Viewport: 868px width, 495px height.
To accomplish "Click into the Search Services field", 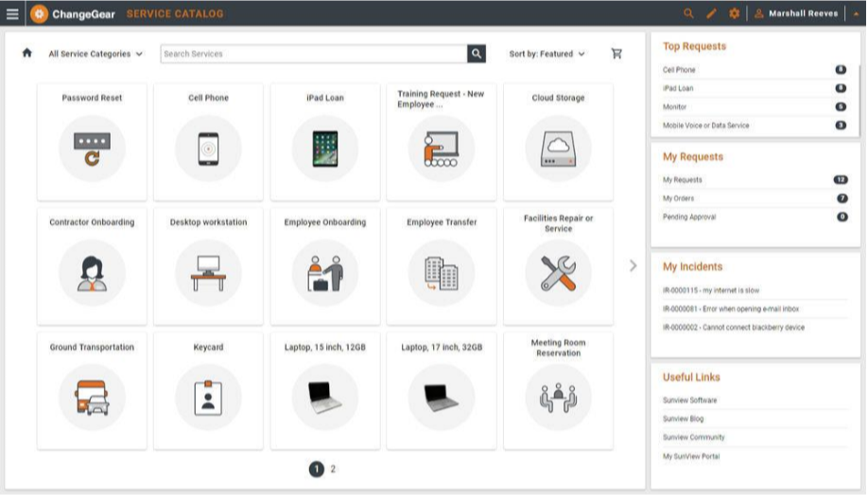I will pos(314,54).
